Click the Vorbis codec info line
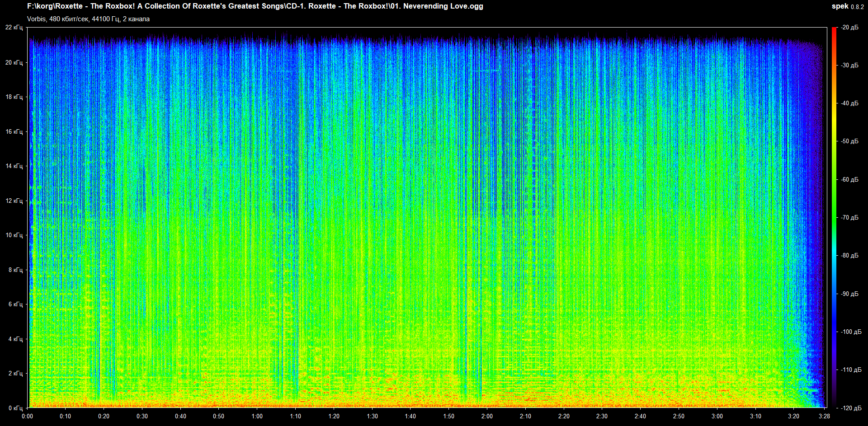868x426 pixels. tap(88, 19)
